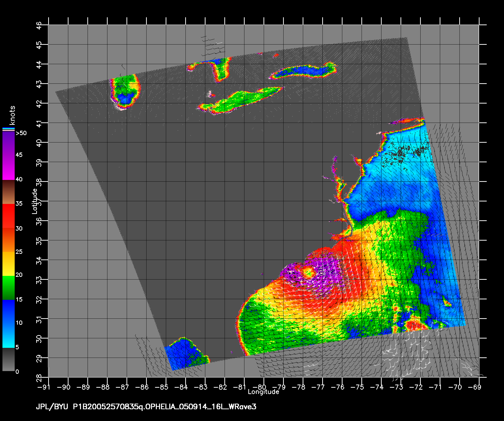The image size is (504, 421).
Task: Click the "10" knots colorbar label
Action: [x=19, y=323]
